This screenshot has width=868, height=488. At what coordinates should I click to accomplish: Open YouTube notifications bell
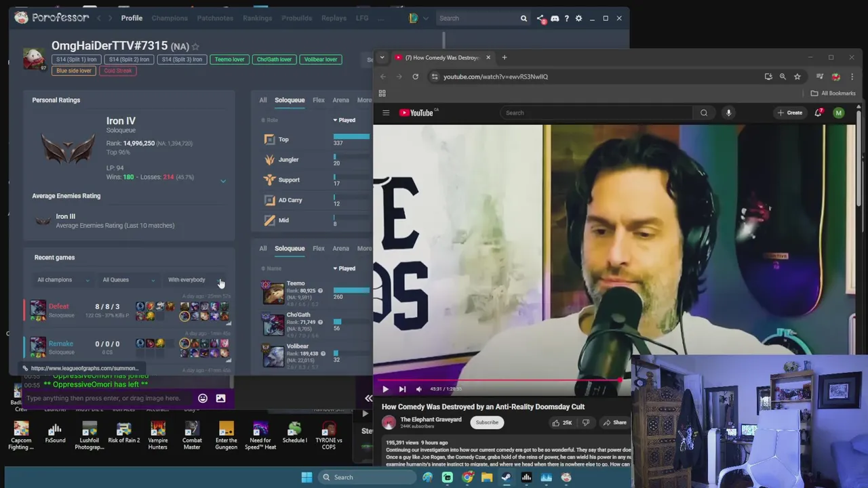click(818, 113)
